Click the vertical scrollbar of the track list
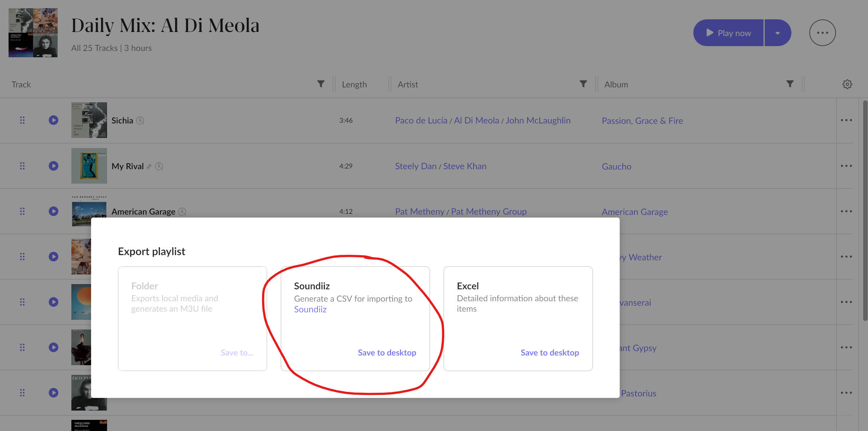 (865, 210)
